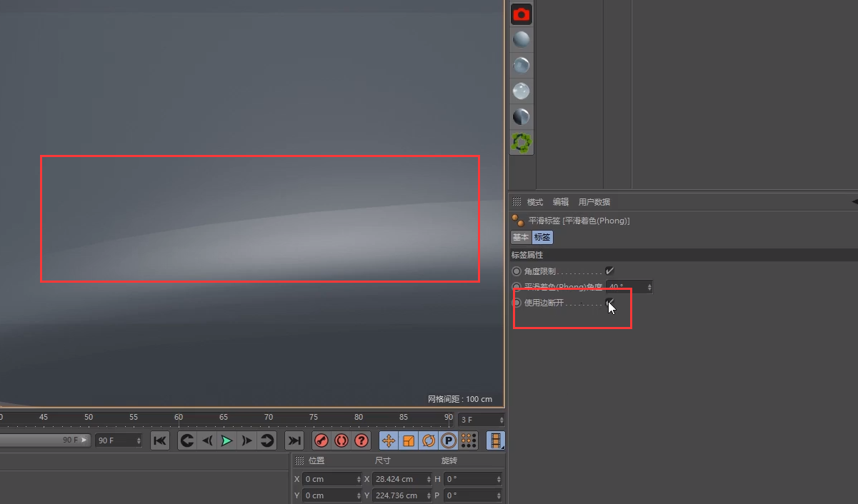Jump to the next keyframe

266,440
